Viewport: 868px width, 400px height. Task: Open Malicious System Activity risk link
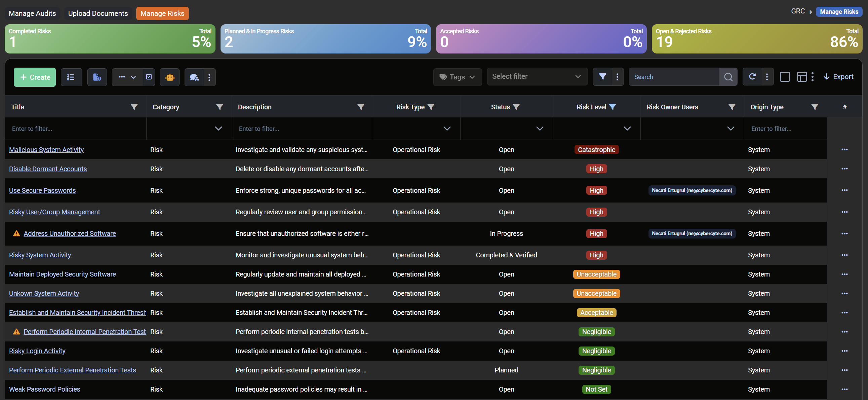pyautogui.click(x=46, y=150)
